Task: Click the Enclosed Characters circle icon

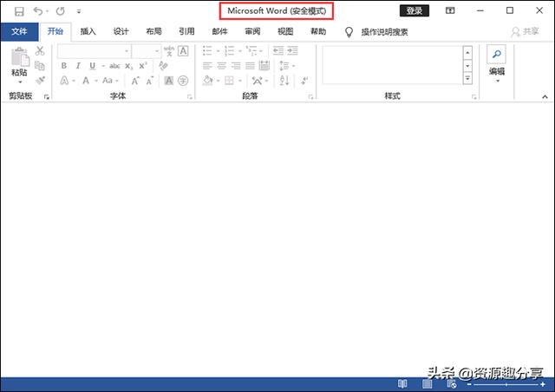Action: tap(183, 81)
